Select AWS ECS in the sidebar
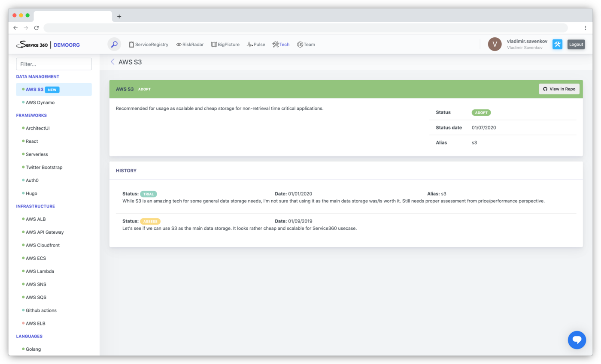 (36, 258)
